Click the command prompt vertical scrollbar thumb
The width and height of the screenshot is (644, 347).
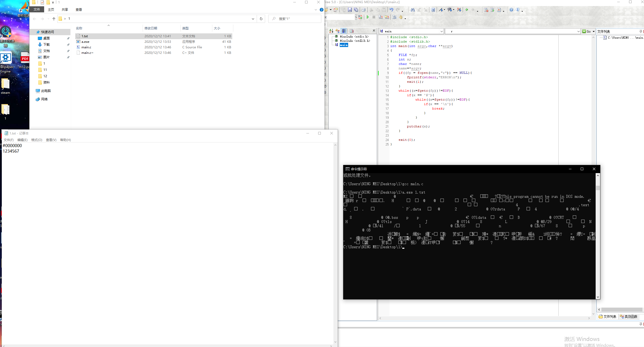598,188
